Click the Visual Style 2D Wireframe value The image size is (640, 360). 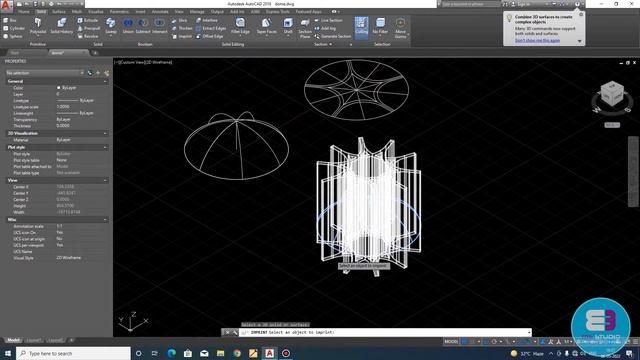point(69,258)
